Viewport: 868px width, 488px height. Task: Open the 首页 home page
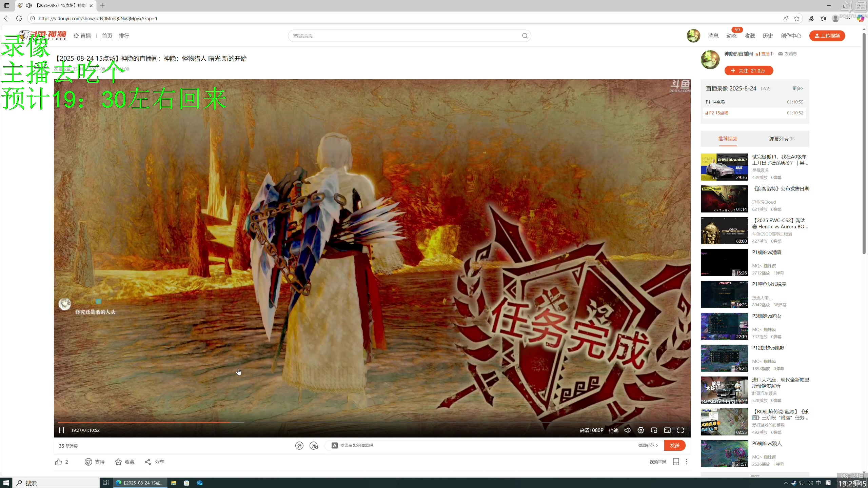coord(107,36)
